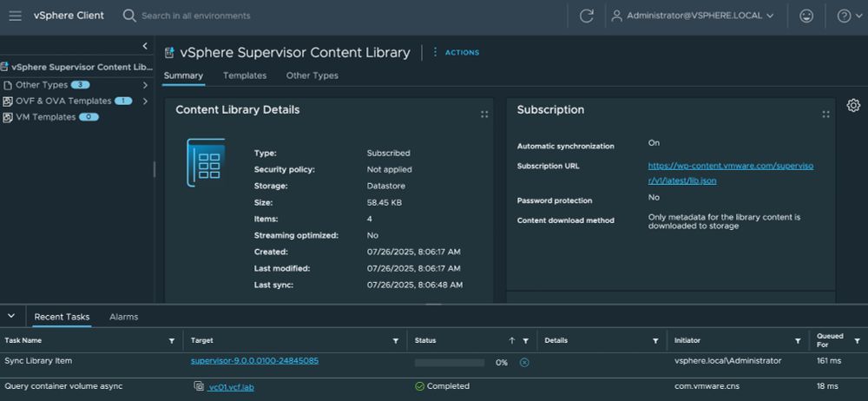Switch to Recent Tasks tab
The width and height of the screenshot is (868, 401).
(x=62, y=318)
